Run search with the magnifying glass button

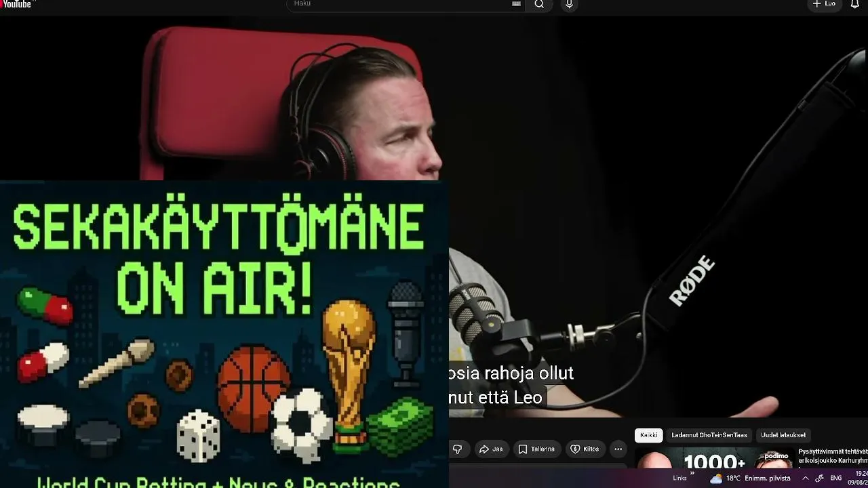click(539, 4)
